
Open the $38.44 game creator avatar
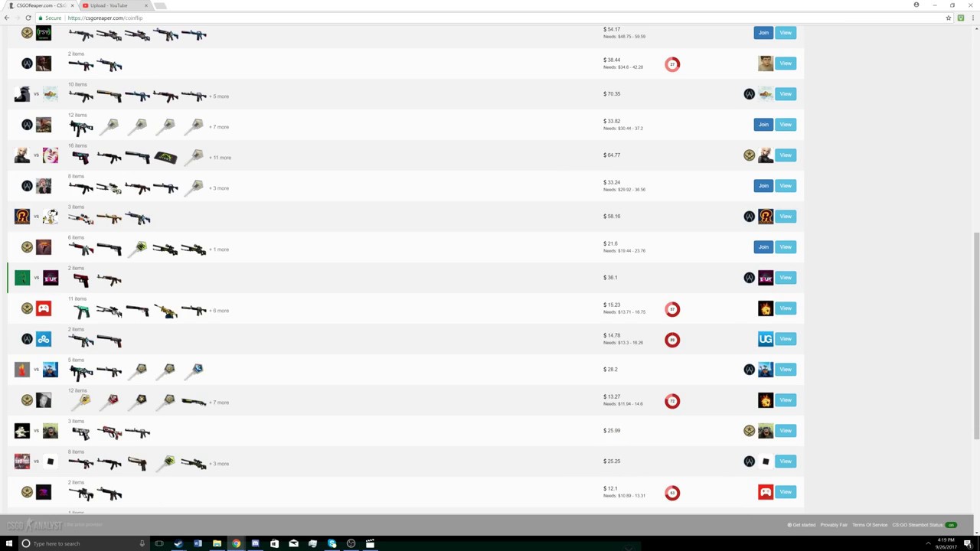(44, 64)
